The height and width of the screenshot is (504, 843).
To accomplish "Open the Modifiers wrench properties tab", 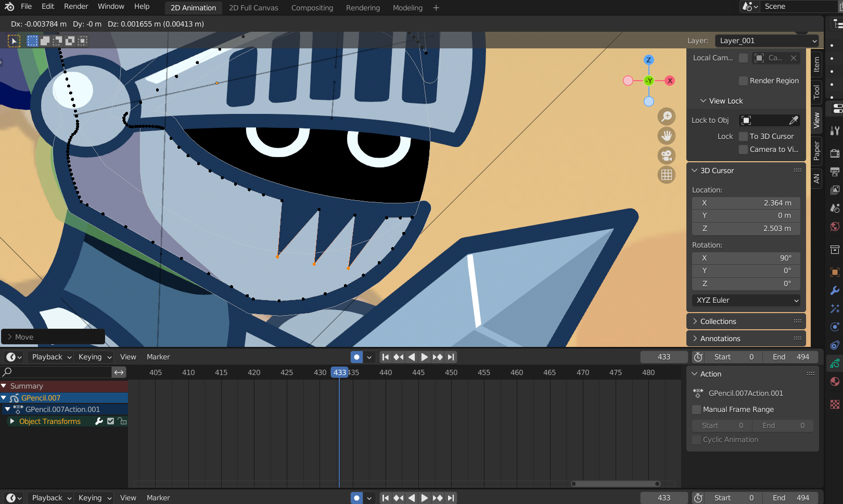I will (x=835, y=290).
